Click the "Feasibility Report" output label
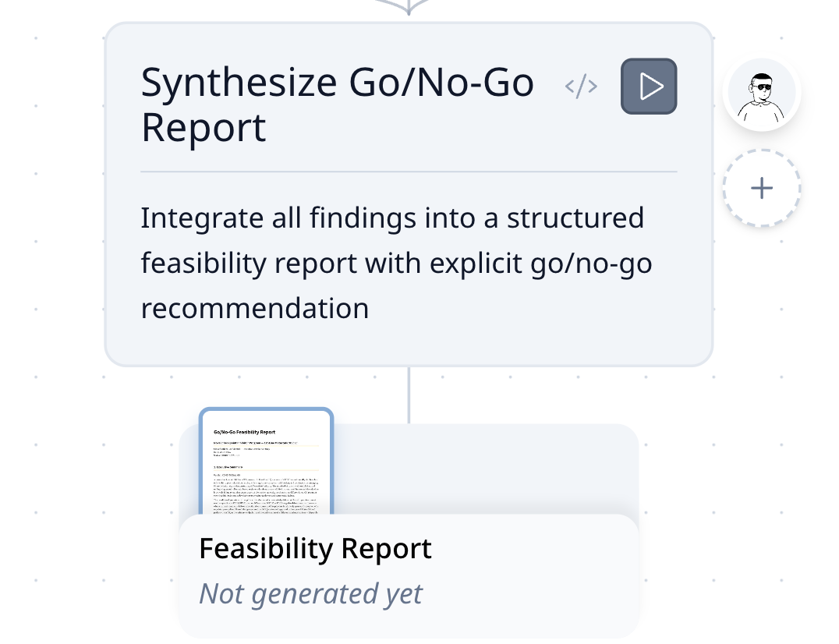The image size is (839, 644). tap(315, 549)
